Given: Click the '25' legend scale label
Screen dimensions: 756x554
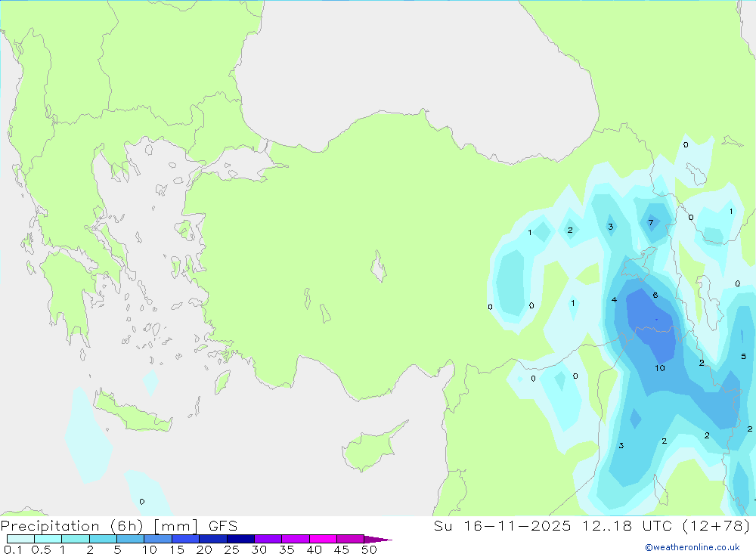Looking at the screenshot, I should [231, 549].
